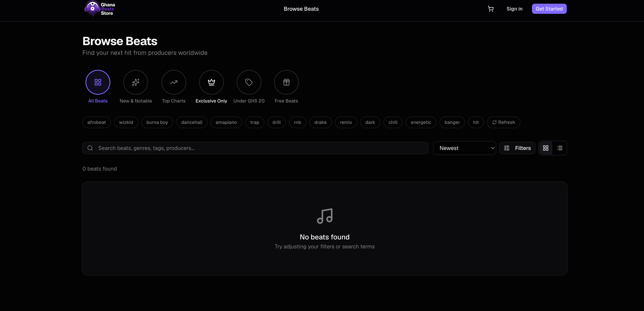Screen dimensions: 644x311
Task: Pick the Under GHS 20 tag icon
Action: [x=249, y=82]
